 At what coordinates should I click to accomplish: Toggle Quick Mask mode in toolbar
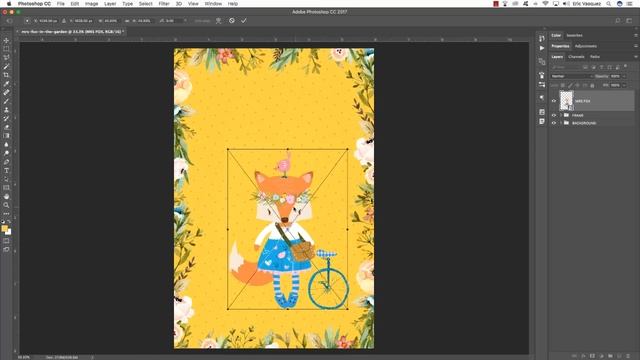point(6,241)
